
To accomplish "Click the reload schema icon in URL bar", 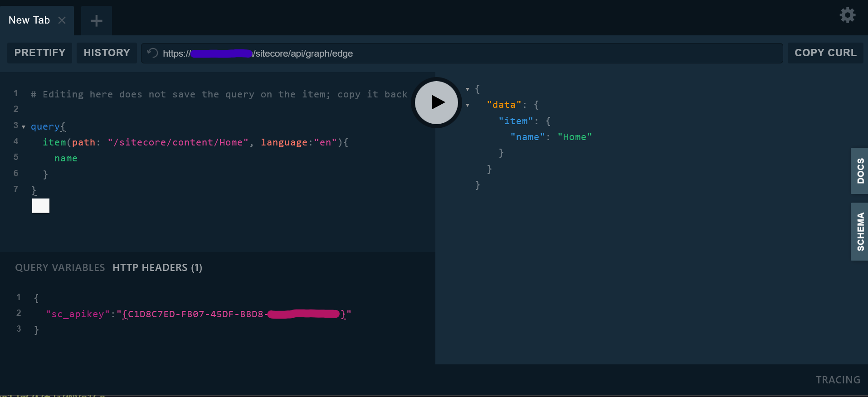I will click(153, 53).
